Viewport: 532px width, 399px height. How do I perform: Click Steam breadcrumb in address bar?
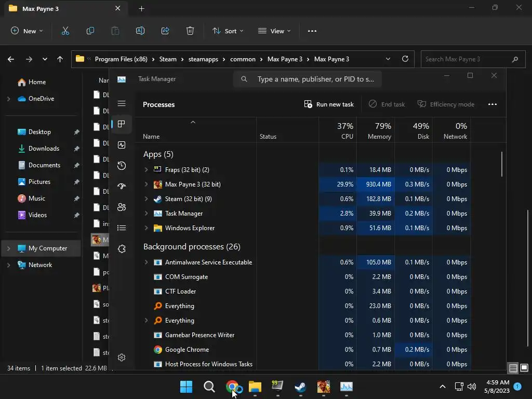168,59
